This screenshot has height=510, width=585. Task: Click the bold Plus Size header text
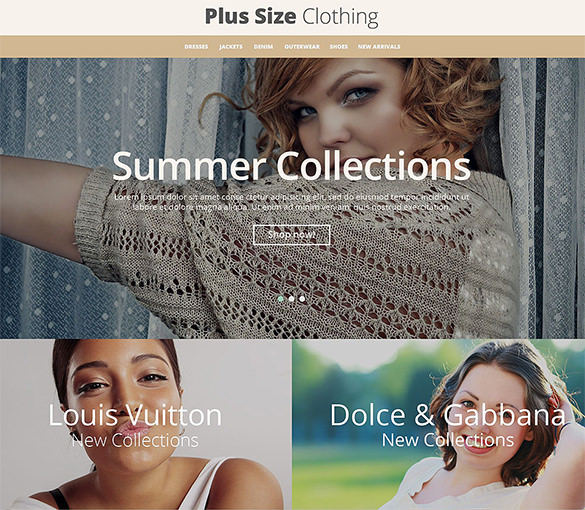tap(251, 16)
